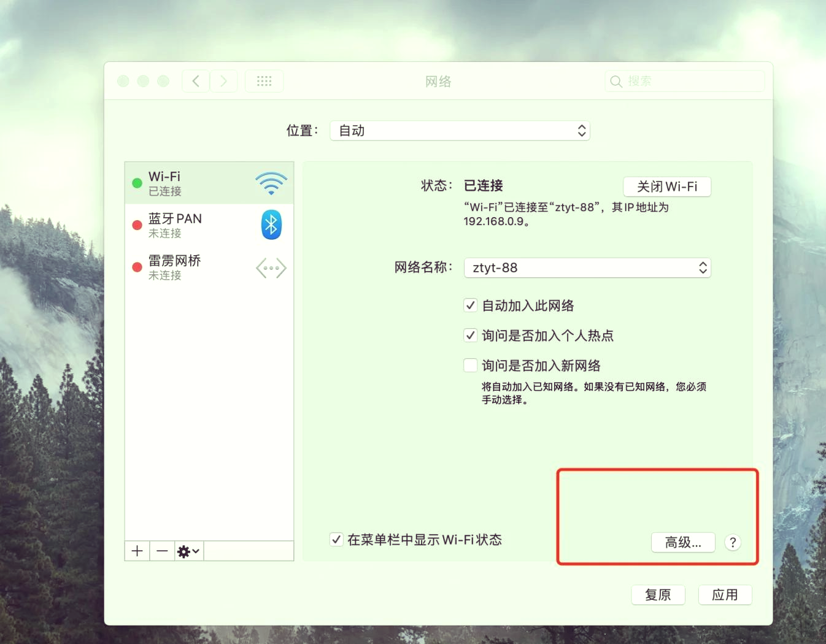Open the 高级… advanced settings button
Screen dimensions: 826x644
click(682, 542)
